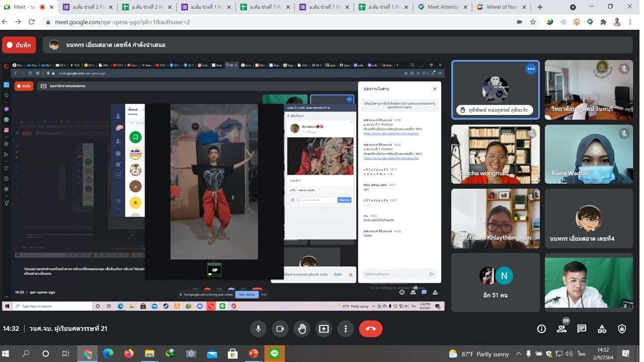Open the meeting details info icon
Viewport: 644px width, 362px height.
tap(541, 329)
